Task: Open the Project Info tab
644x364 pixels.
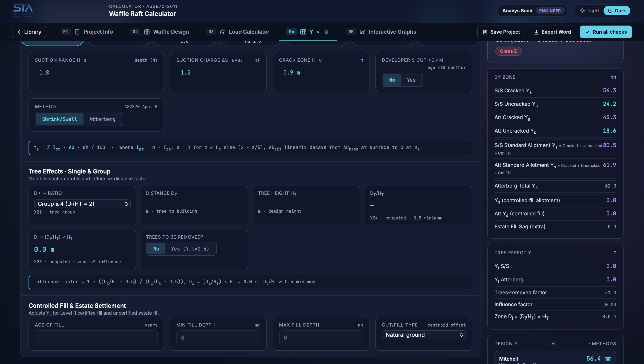Action: [87, 32]
